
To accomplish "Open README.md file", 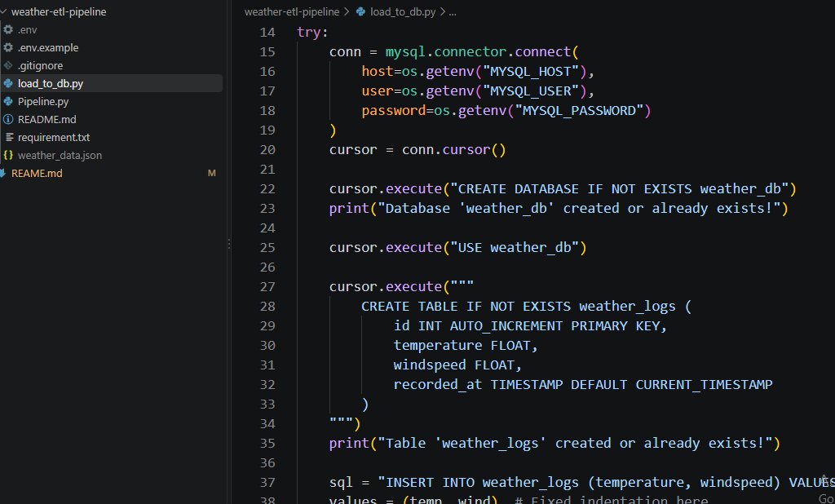I will point(46,119).
